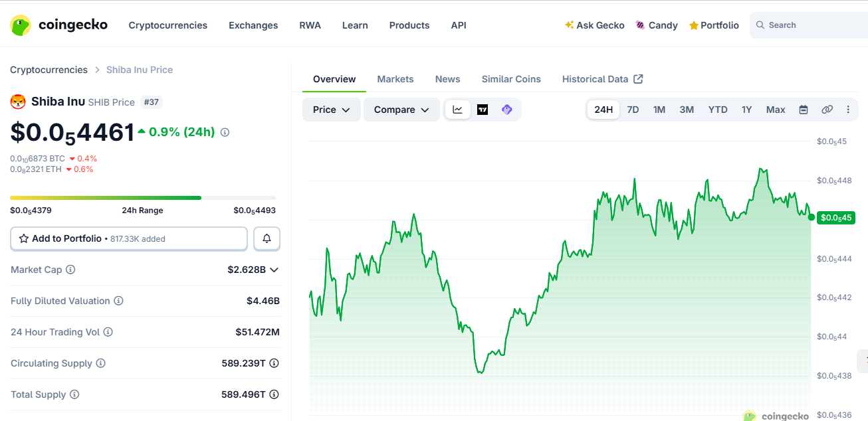The width and height of the screenshot is (868, 421).
Task: Select the 24H time range
Action: click(x=603, y=110)
